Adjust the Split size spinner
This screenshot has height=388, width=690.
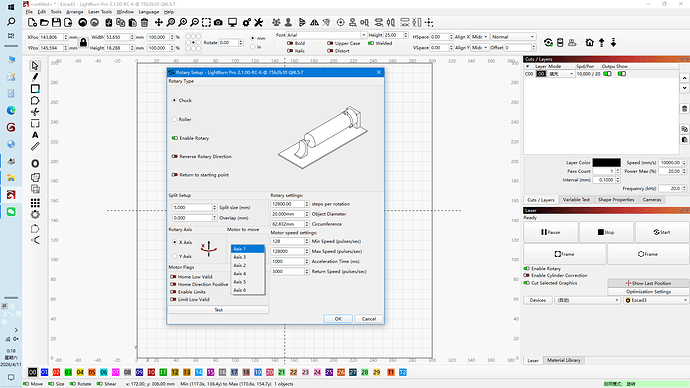214,207
